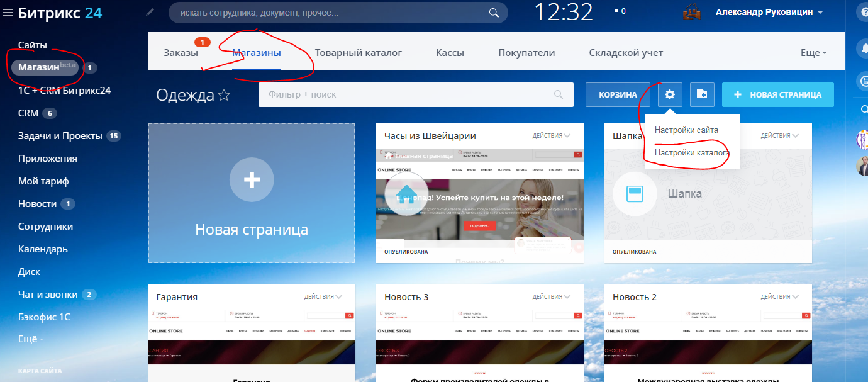868x382 pixels.
Task: Click magnifier icon in the Фильтр + поиск field
Action: click(x=559, y=94)
